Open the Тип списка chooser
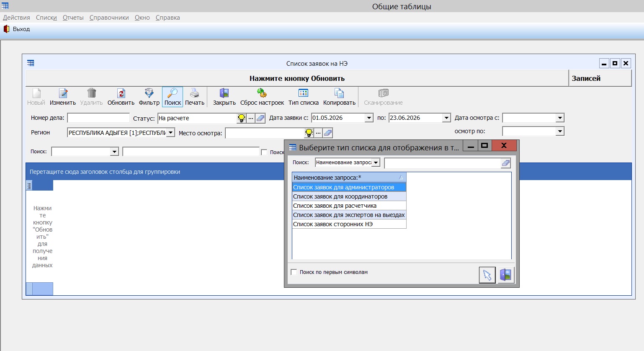The image size is (644, 351). pos(304,93)
